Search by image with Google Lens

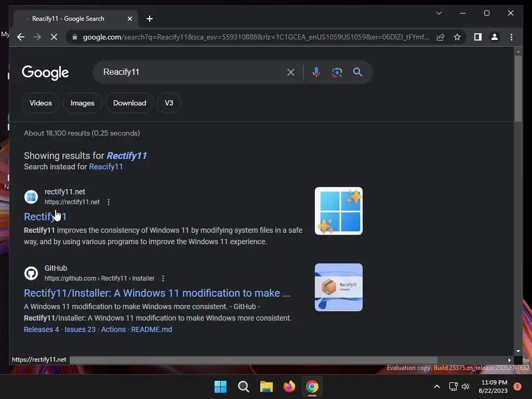click(337, 72)
